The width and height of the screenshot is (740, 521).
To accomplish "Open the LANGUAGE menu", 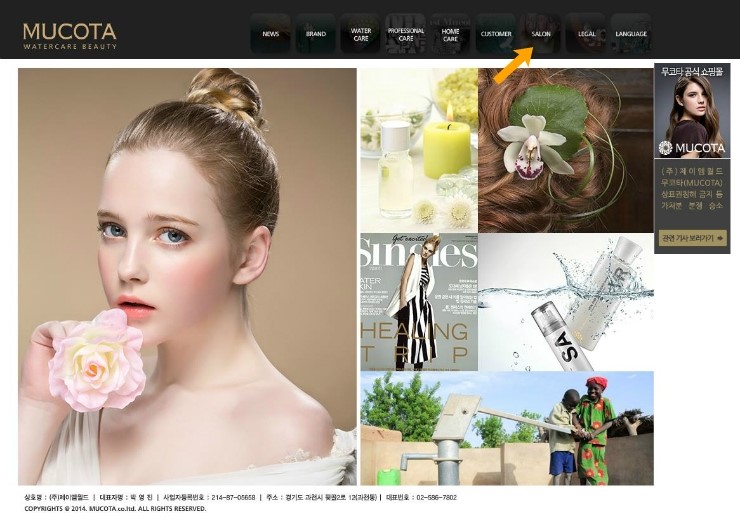I will (x=631, y=34).
